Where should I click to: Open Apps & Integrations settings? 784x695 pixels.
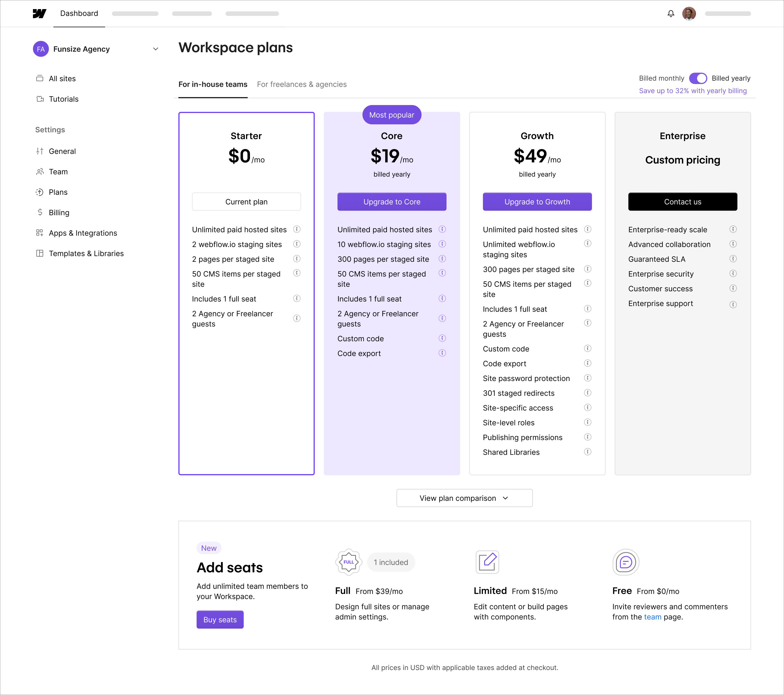82,233
